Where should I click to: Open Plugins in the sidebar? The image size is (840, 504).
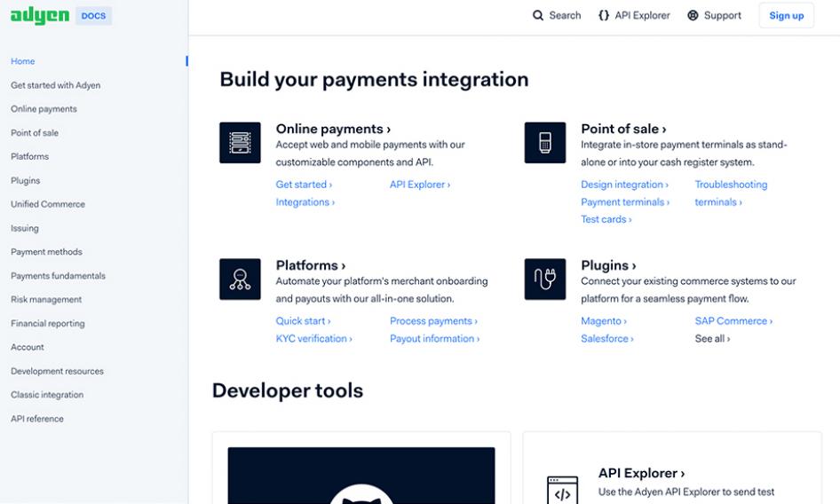[25, 180]
